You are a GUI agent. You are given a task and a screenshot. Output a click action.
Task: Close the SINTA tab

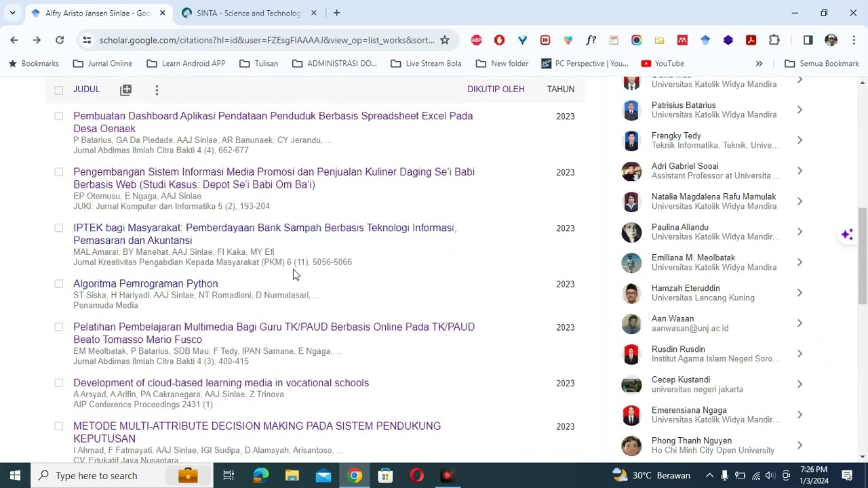coord(314,13)
